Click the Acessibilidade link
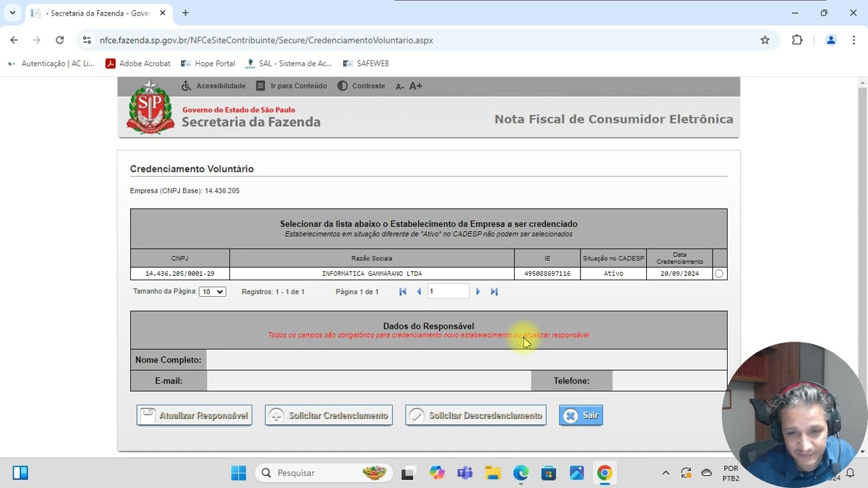Viewport: 868px width, 488px height. (213, 86)
